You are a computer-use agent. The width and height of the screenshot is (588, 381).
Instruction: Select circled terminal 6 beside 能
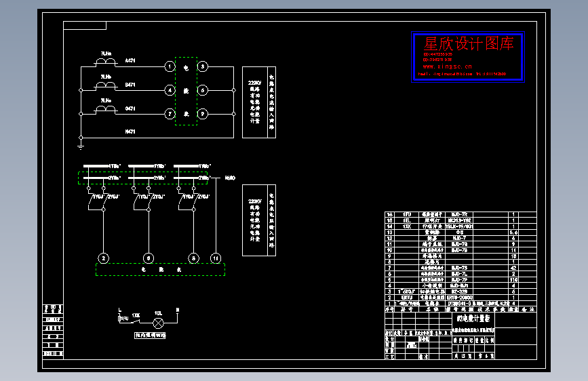click(x=203, y=90)
